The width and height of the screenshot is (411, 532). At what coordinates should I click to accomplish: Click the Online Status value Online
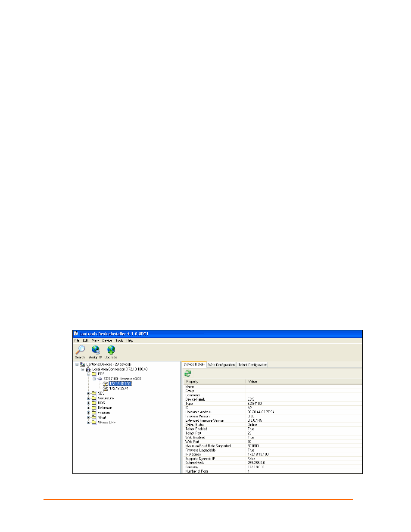click(x=252, y=425)
